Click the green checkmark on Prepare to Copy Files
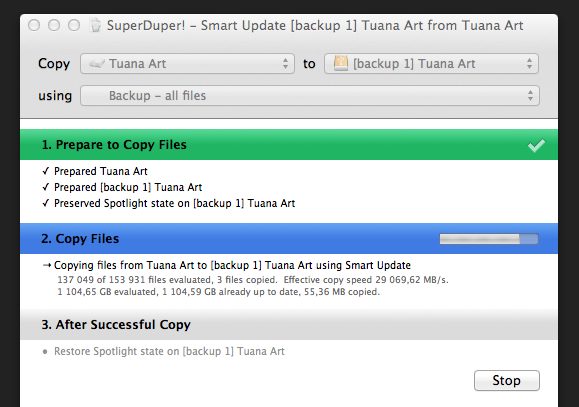 pyautogui.click(x=536, y=145)
